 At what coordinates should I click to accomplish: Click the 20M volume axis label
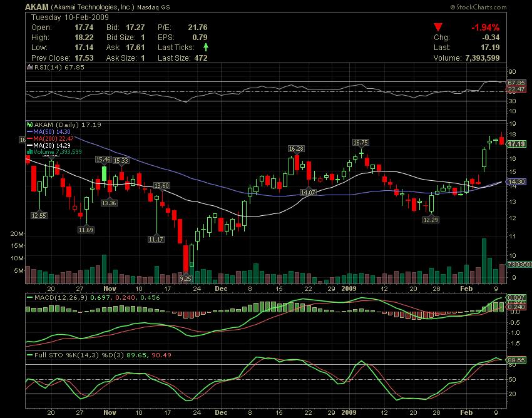click(17, 234)
